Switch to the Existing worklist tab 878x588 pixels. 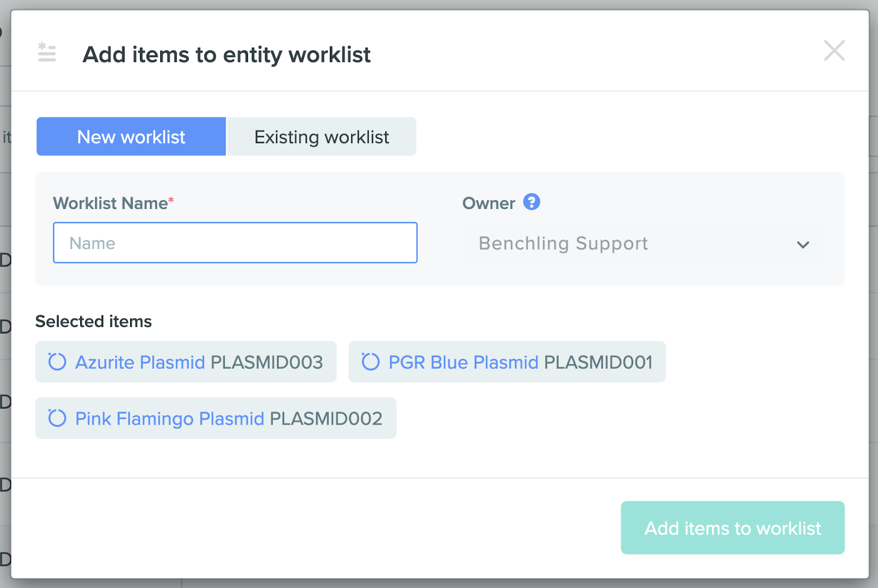coord(322,137)
